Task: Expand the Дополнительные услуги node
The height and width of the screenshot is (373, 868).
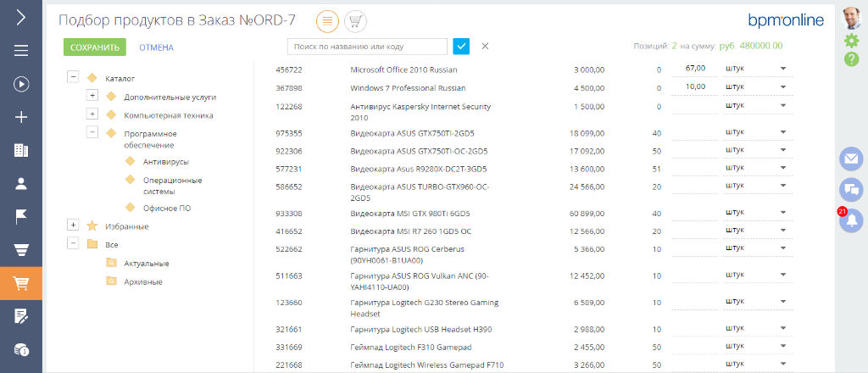Action: point(92,96)
